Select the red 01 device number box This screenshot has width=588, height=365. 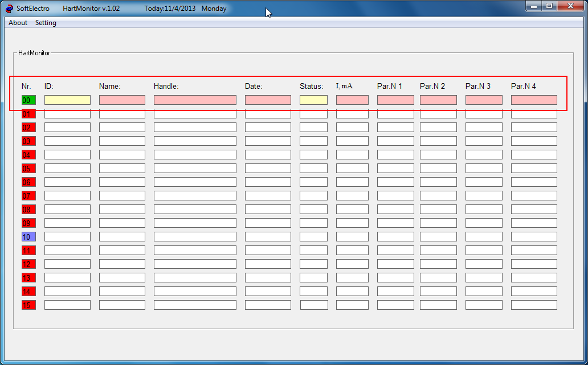pyautogui.click(x=28, y=113)
